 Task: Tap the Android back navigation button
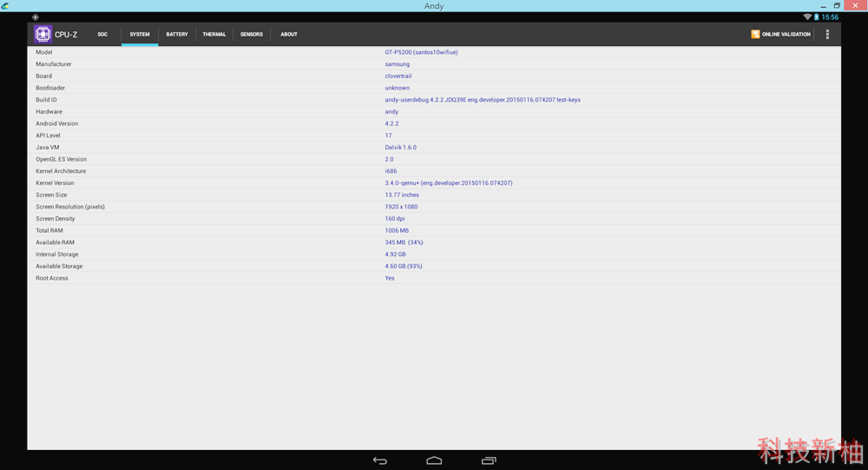380,460
